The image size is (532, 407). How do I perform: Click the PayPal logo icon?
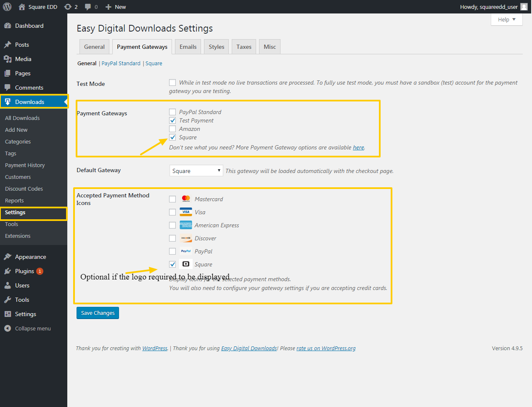186,251
